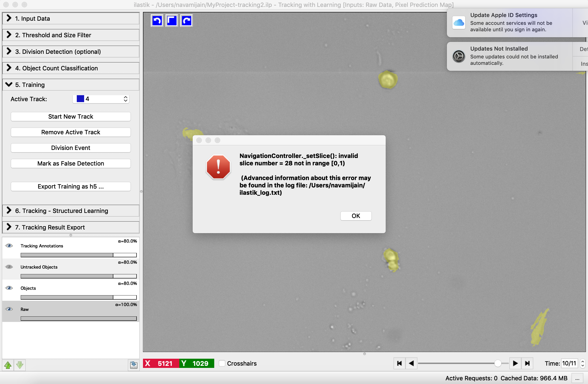This screenshot has width=588, height=384.
Task: Enable the Crosshairs checkbox
Action: [222, 363]
